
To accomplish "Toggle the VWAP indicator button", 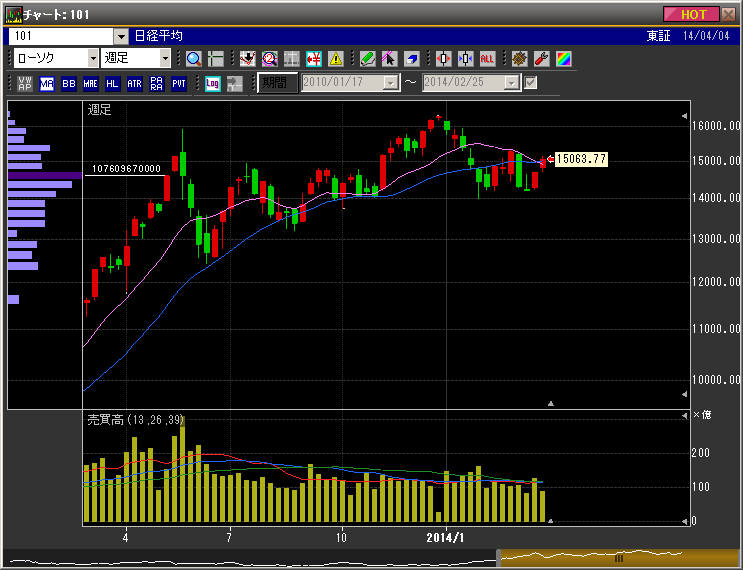I will [25, 83].
